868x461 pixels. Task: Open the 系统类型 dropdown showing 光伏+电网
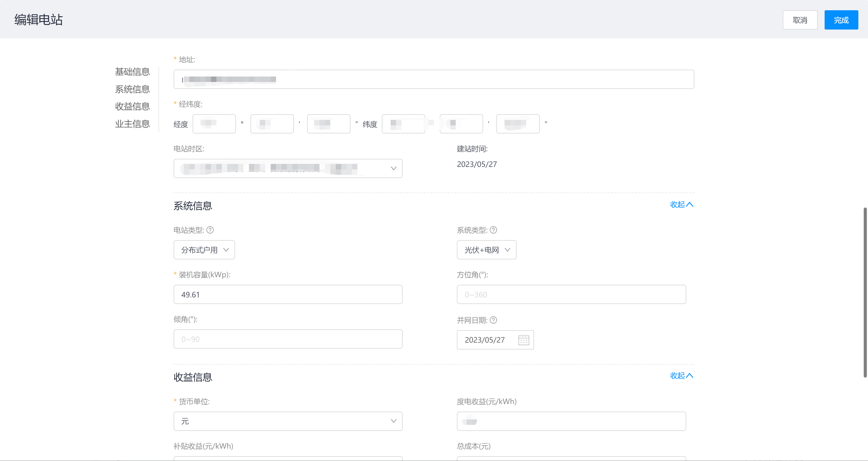tap(486, 250)
